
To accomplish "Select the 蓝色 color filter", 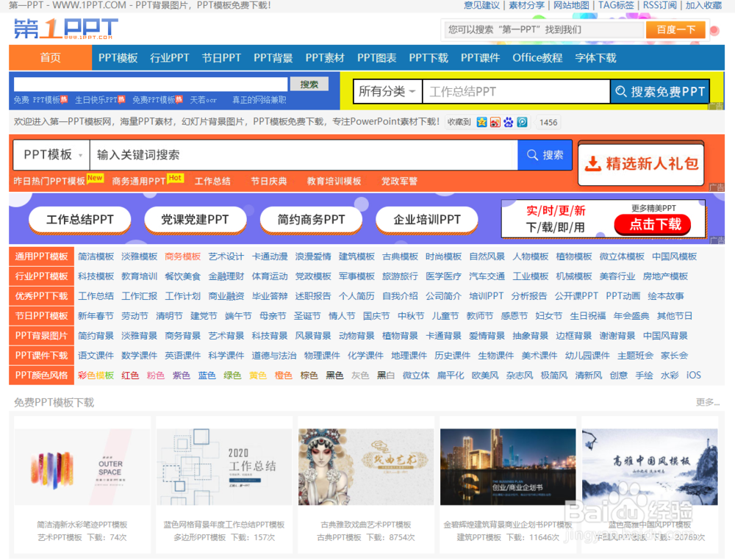I will (207, 376).
